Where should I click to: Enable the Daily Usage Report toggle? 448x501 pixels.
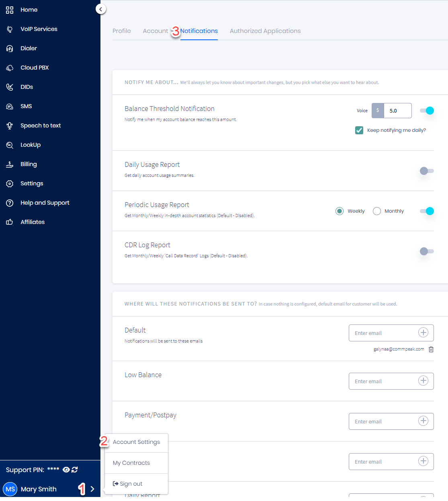click(x=426, y=171)
